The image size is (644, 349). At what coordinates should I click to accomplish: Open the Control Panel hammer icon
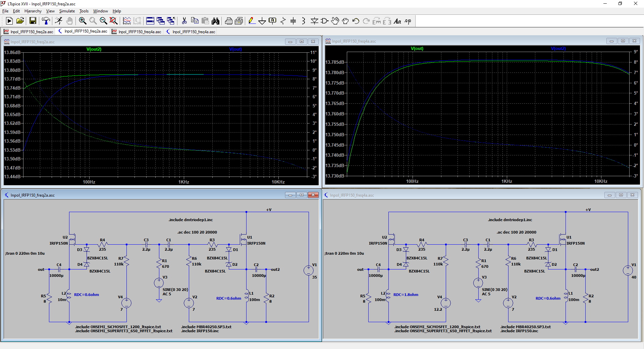click(x=46, y=21)
